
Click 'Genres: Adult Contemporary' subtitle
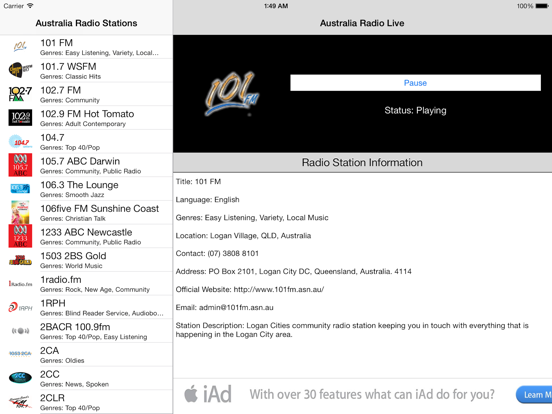click(83, 124)
